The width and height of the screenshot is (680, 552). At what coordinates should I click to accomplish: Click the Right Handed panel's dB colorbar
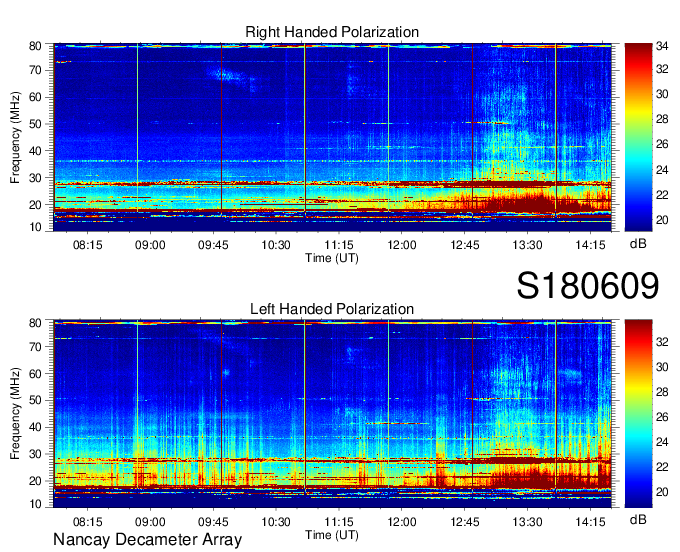(x=638, y=137)
